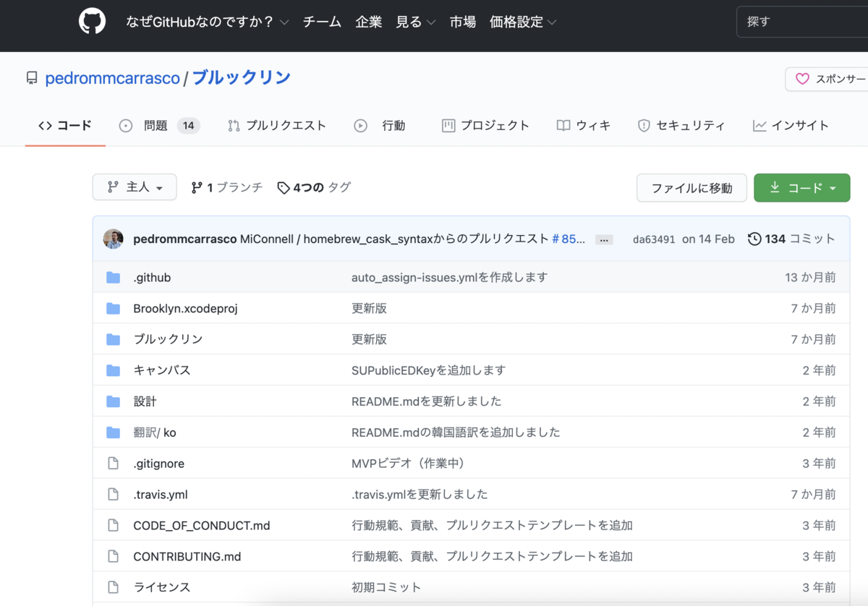The width and height of the screenshot is (868, 606).
Task: Open the pedrommcarrasco owner link in title
Action: (112, 78)
